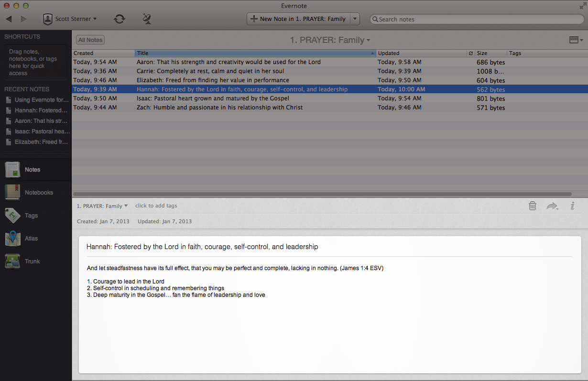Go back with the left arrow
The width and height of the screenshot is (588, 381).
click(9, 19)
